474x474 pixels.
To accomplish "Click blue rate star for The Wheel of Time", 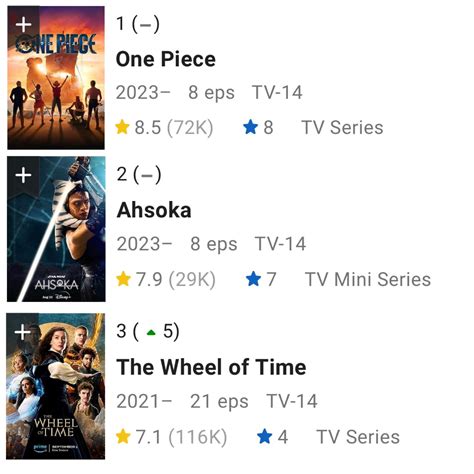I will click(265, 436).
